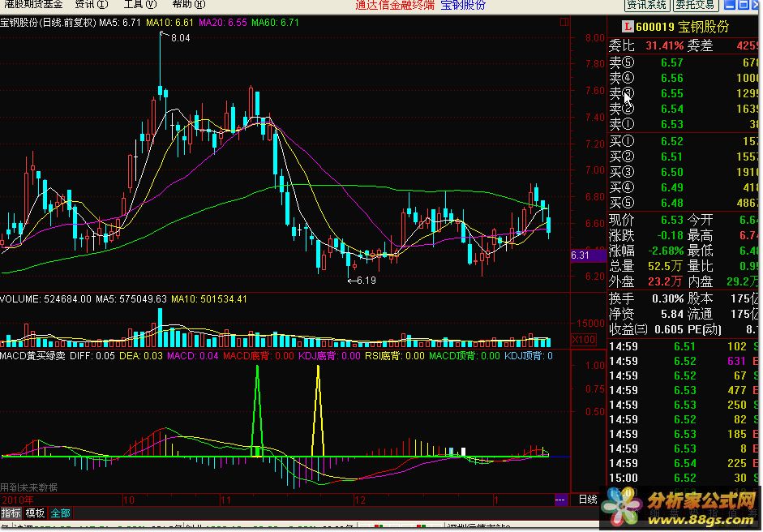
Task: Click the 委托交易 button
Action: click(x=696, y=6)
